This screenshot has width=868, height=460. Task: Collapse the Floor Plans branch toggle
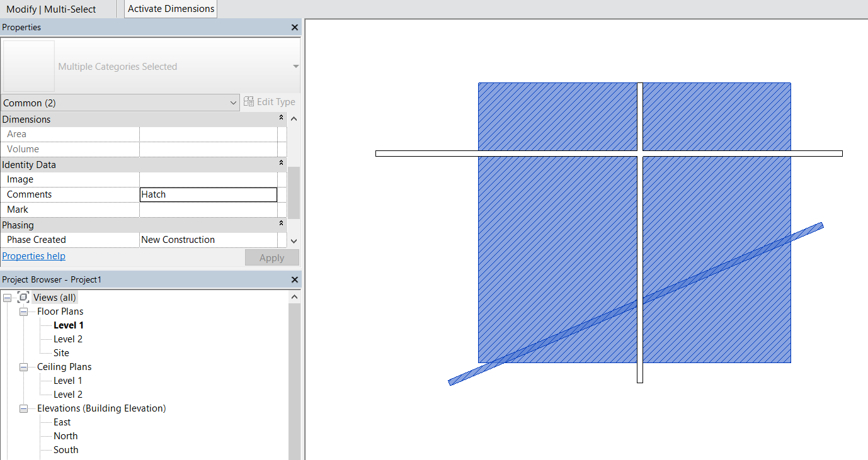(24, 311)
